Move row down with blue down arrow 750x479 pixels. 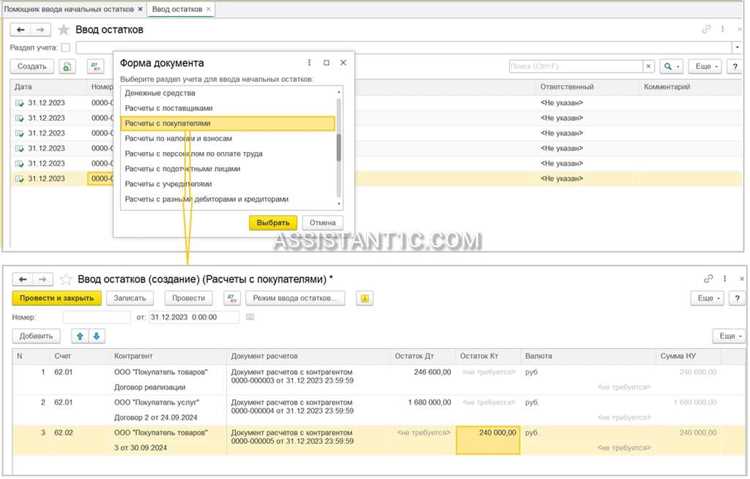click(97, 336)
